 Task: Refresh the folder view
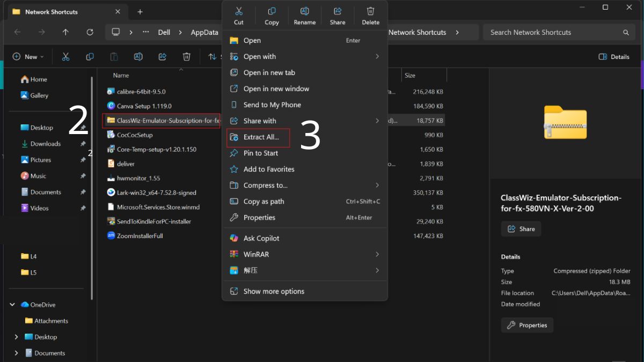90,32
